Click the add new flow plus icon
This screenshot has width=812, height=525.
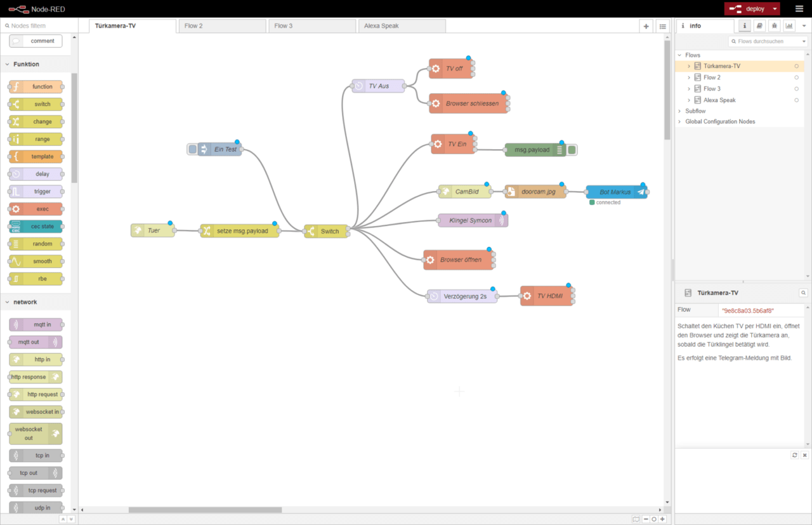pyautogui.click(x=646, y=26)
